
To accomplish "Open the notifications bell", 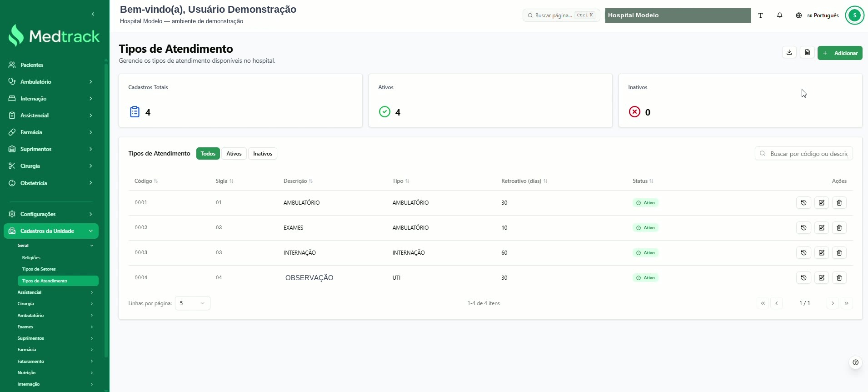I will [780, 15].
